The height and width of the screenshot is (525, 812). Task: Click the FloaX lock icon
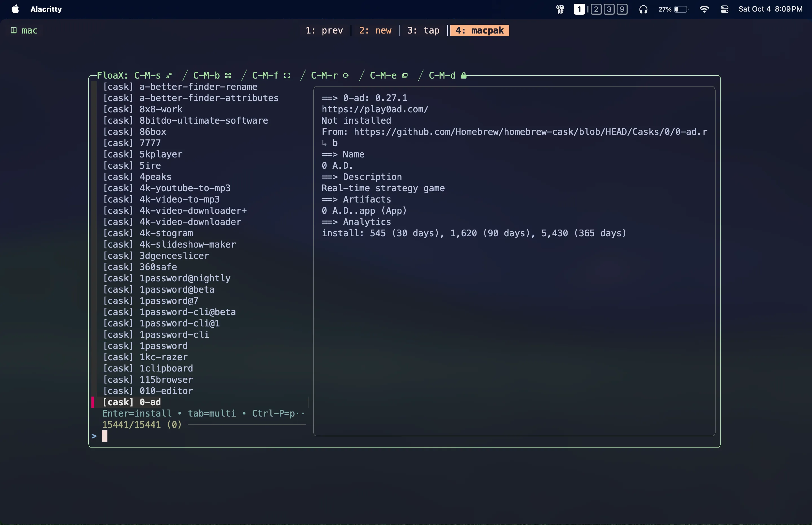464,76
